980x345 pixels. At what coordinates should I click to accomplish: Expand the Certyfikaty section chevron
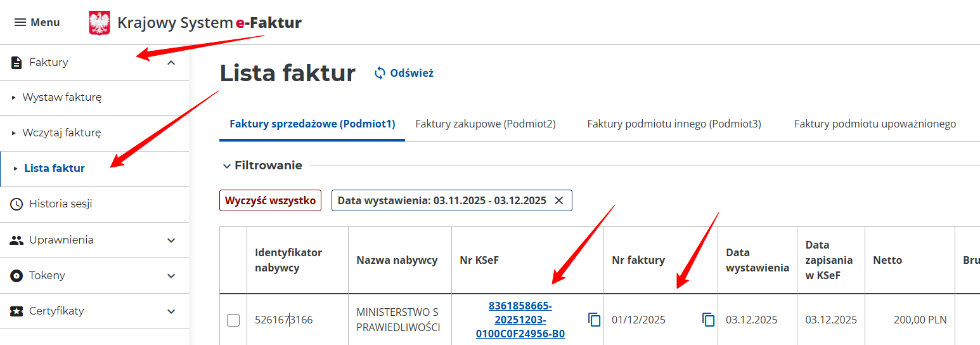pyautogui.click(x=171, y=311)
